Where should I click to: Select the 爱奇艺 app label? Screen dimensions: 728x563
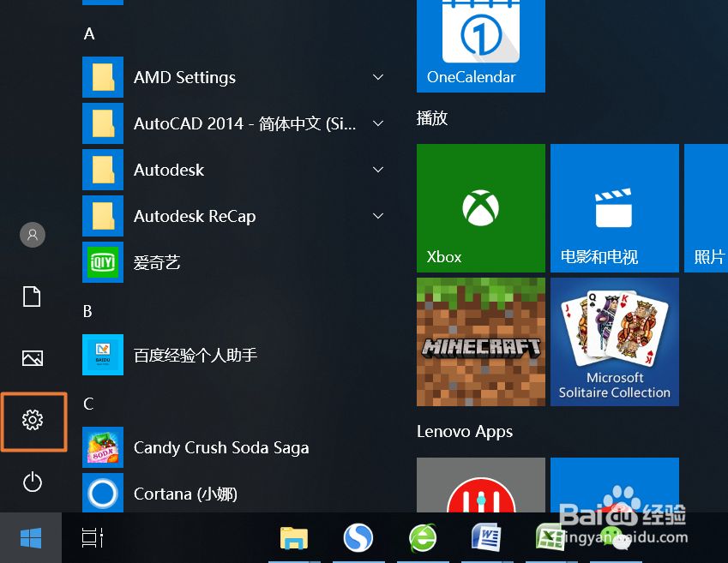tap(156, 263)
